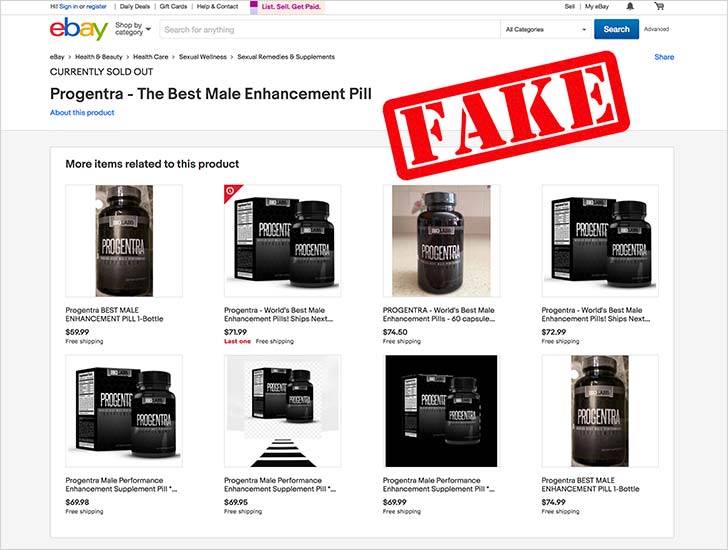Open the My eBay link

597,6
